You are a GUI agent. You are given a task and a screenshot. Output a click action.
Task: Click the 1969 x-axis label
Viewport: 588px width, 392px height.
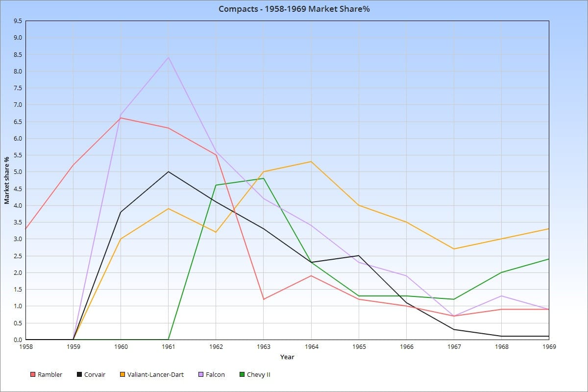coord(549,347)
